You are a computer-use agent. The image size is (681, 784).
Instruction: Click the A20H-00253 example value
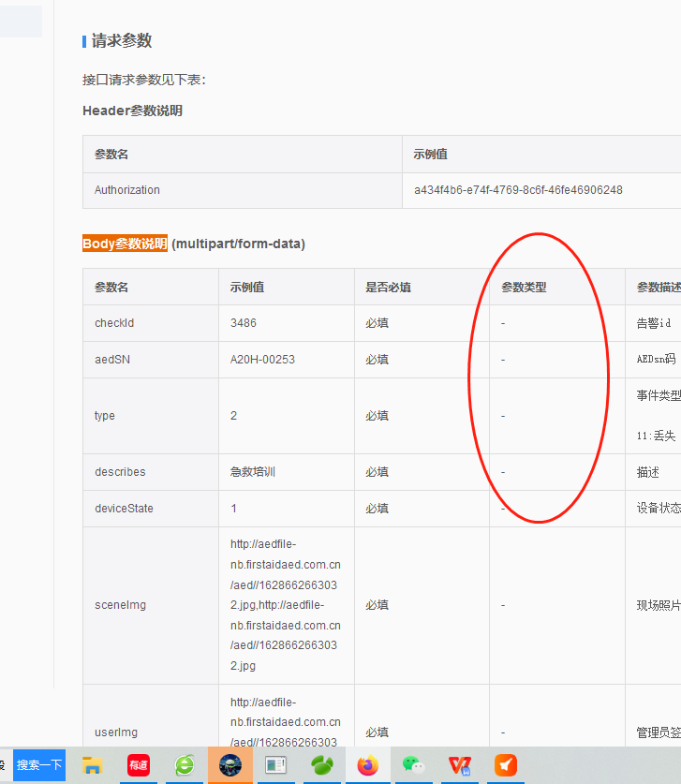coord(262,360)
